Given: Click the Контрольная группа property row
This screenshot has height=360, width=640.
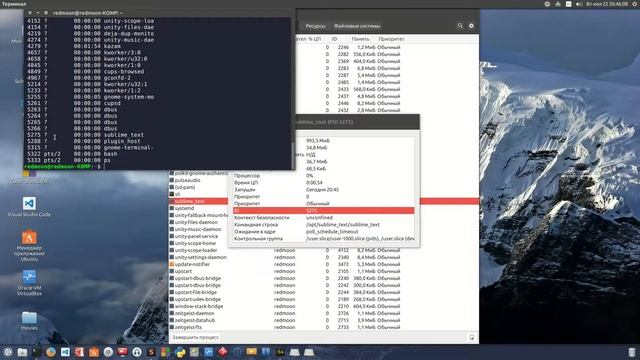Looking at the screenshot, I should 324,238.
